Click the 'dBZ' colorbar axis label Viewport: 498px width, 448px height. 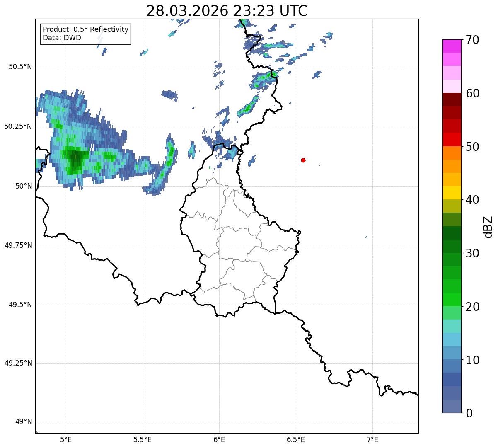[x=488, y=227]
